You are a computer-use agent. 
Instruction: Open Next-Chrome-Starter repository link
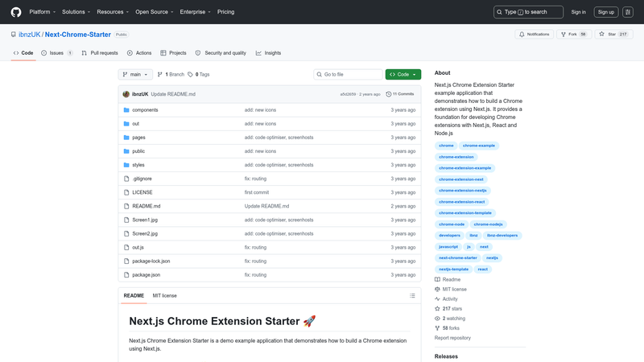(x=77, y=35)
